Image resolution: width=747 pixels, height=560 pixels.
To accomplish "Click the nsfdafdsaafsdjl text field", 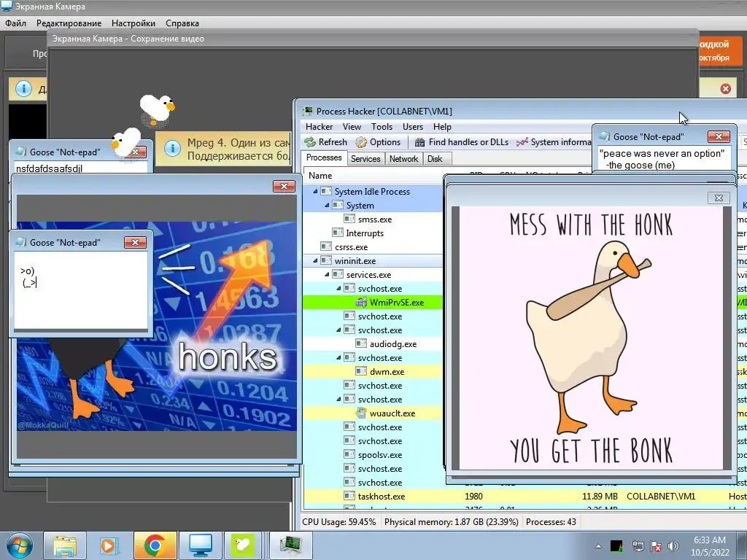I will [81, 168].
